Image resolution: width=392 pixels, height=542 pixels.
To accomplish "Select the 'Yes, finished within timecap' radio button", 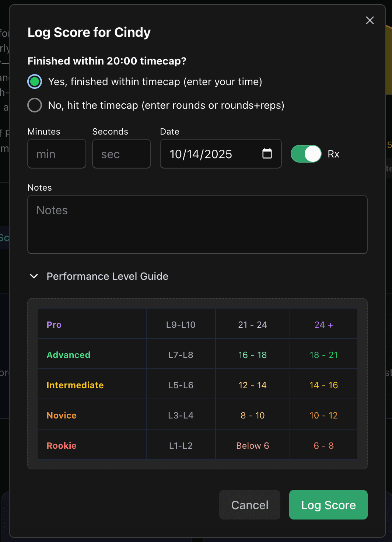I will coord(34,81).
